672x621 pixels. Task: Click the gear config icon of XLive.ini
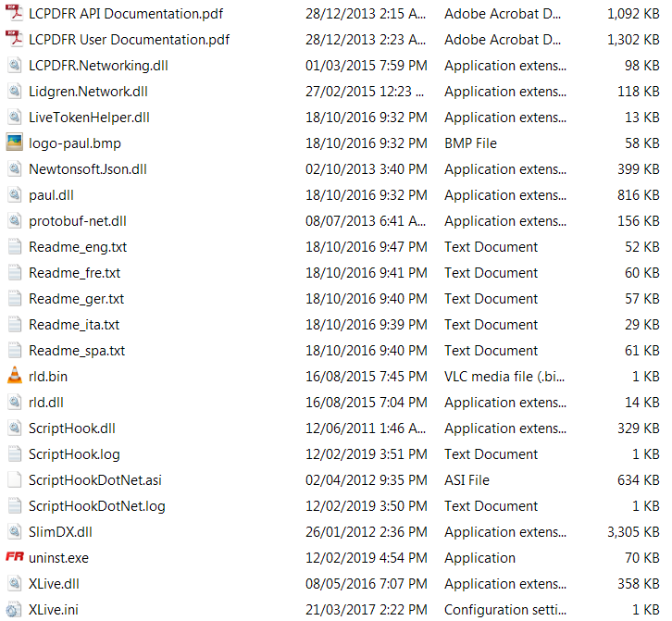pyautogui.click(x=14, y=609)
